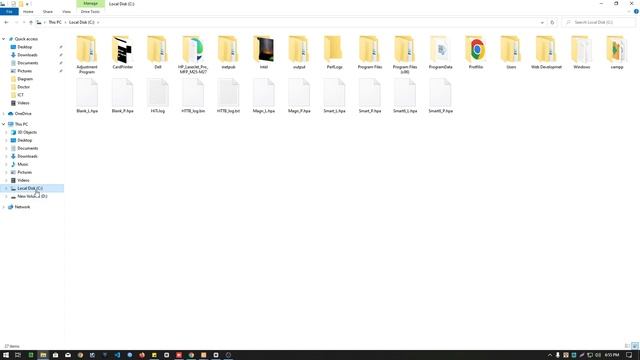This screenshot has width=640, height=360.
Task: Open the File Explorer help button
Action: coord(636,11)
